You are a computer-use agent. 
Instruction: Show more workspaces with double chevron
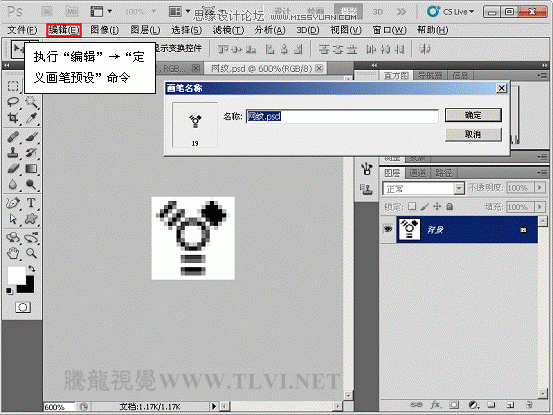(401, 12)
